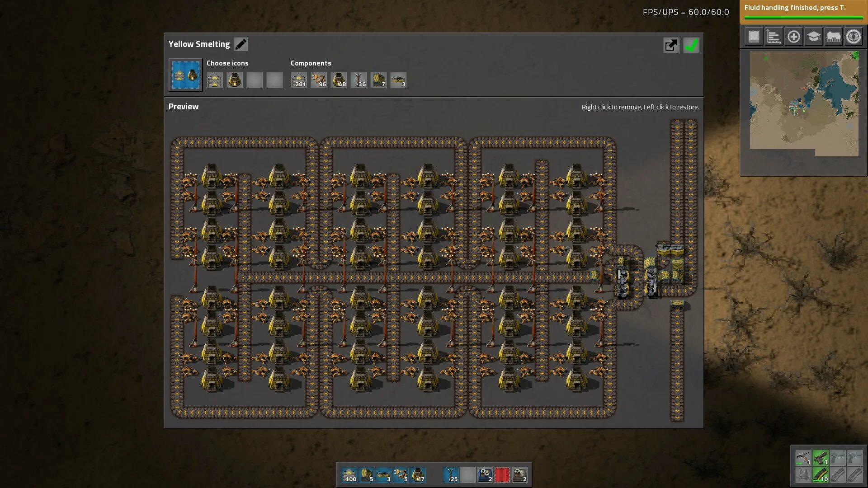
Task: Select the third empty icon slot
Action: [x=255, y=80]
